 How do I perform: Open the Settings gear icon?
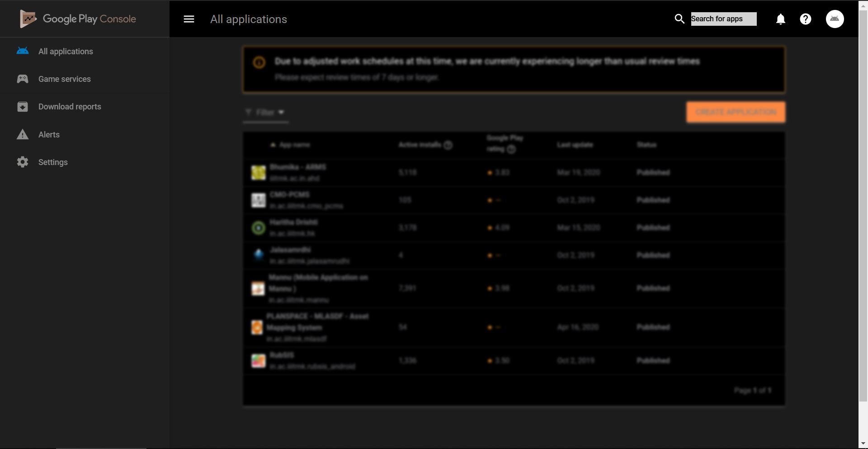tap(22, 162)
